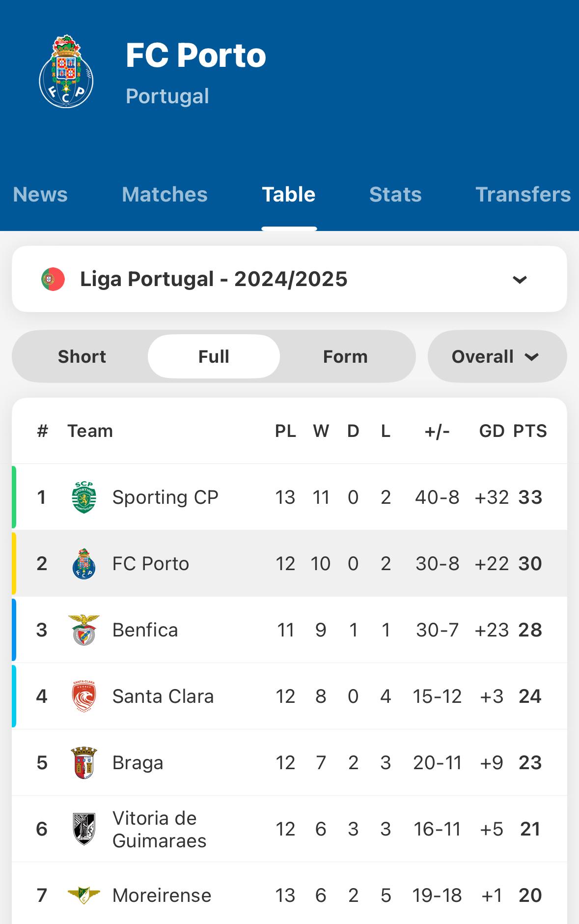Open the News tab

[x=40, y=195]
